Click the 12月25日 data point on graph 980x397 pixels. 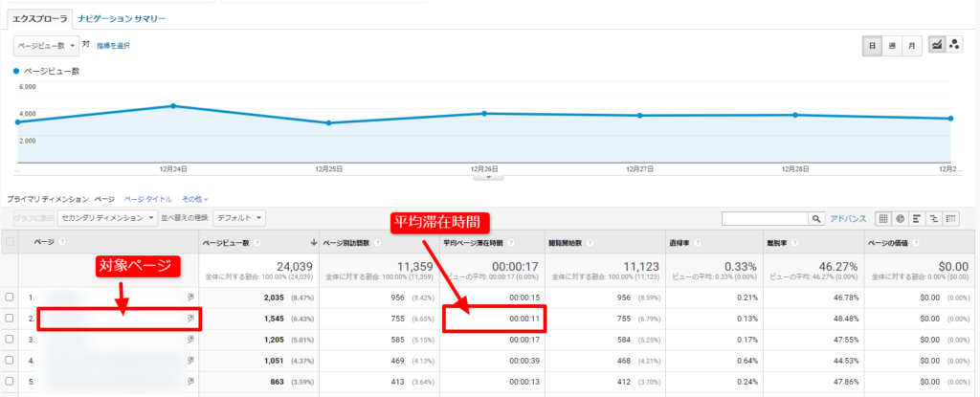(329, 123)
